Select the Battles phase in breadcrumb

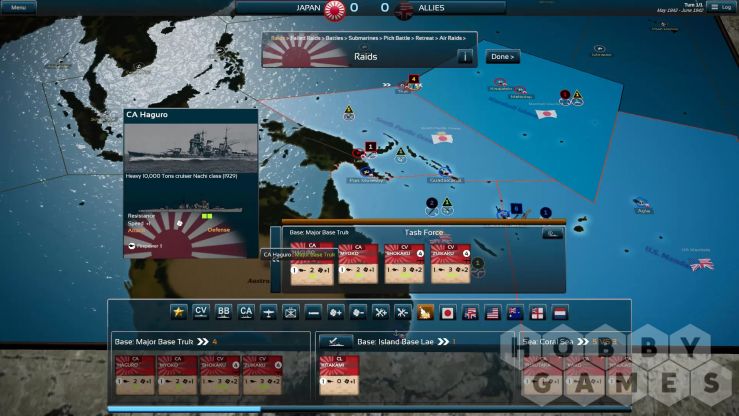334,38
